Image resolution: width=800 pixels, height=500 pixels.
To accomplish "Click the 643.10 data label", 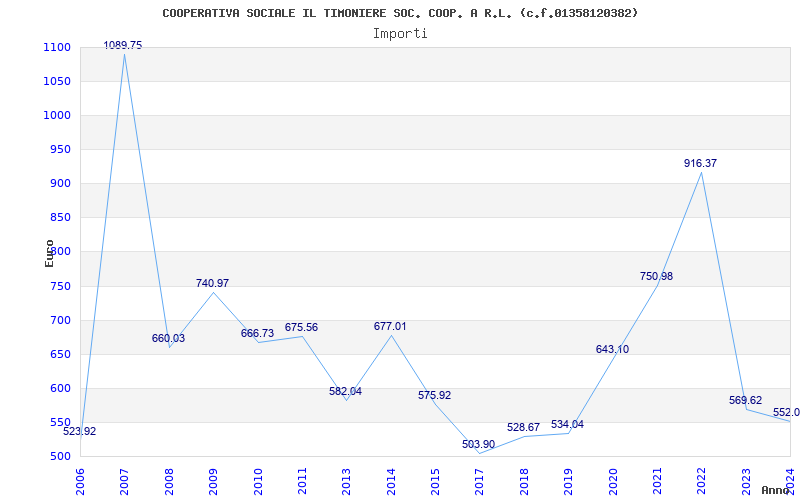I will 612,349.
